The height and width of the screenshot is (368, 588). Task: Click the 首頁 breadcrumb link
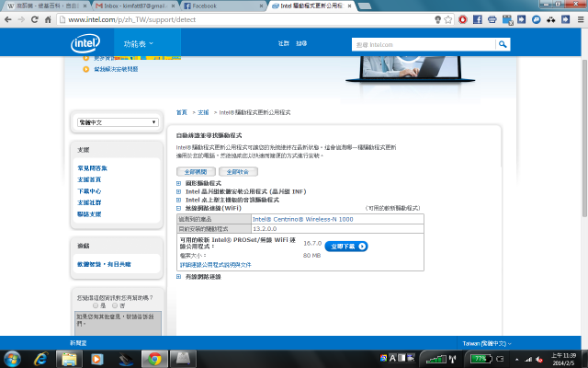(182, 112)
